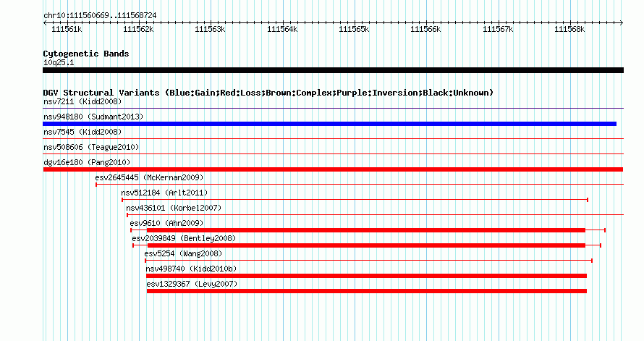This screenshot has height=341, width=644.
Task: Click the thin red line under esv5254
Action: point(368,261)
